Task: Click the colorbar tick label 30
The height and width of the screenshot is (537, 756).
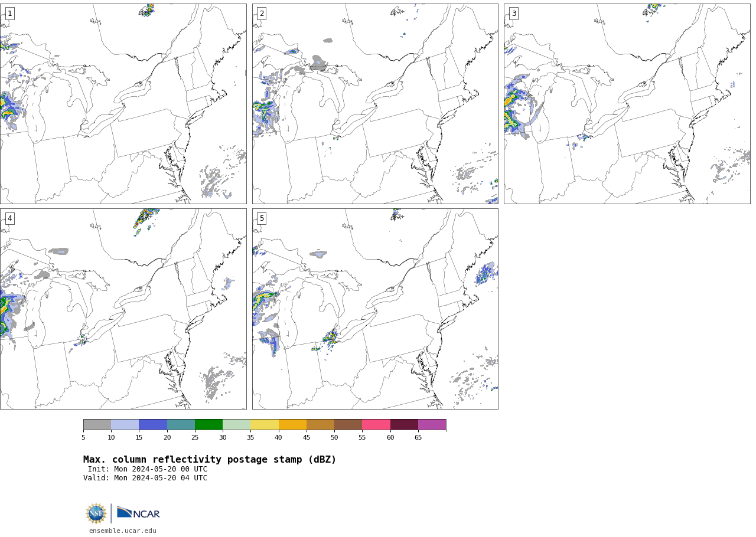Action: [223, 437]
